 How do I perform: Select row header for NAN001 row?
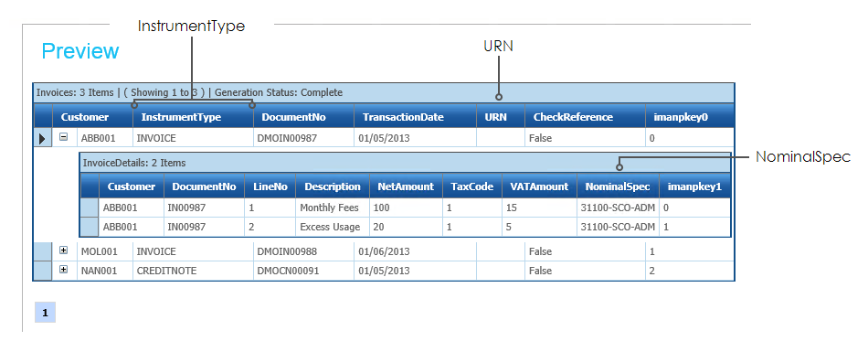pos(43,271)
